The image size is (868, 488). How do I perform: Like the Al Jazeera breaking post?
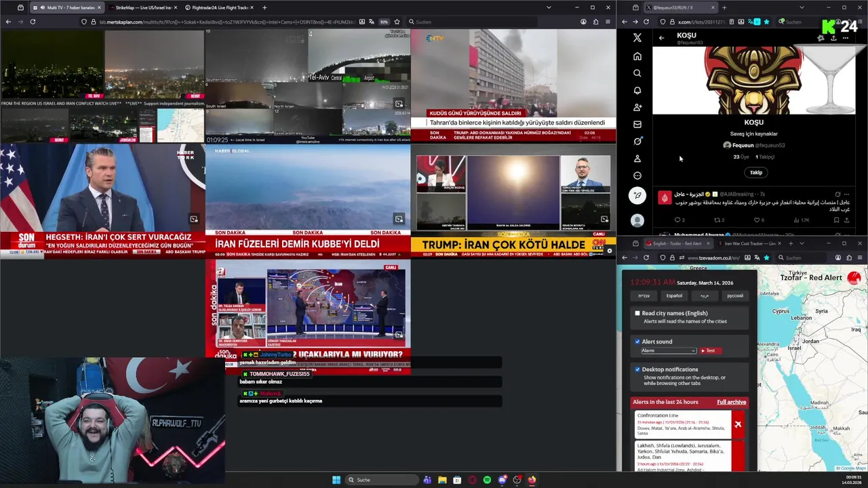(x=757, y=220)
